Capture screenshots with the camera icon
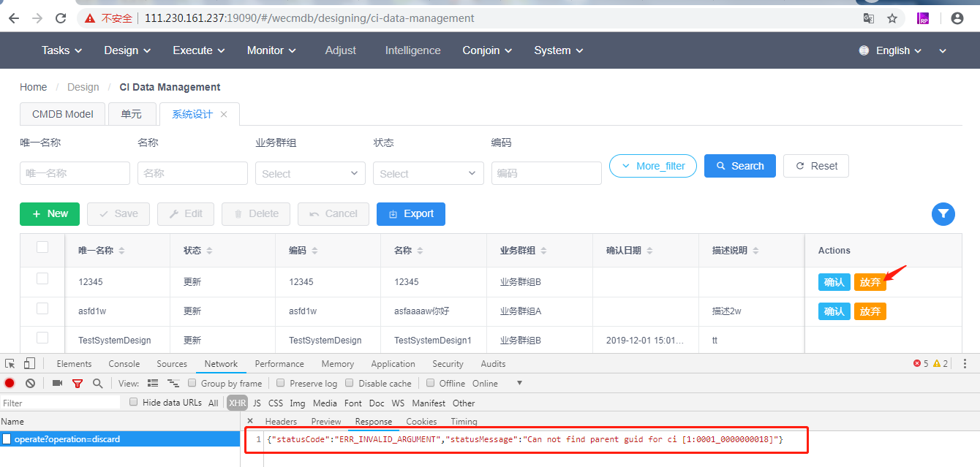 [57, 383]
